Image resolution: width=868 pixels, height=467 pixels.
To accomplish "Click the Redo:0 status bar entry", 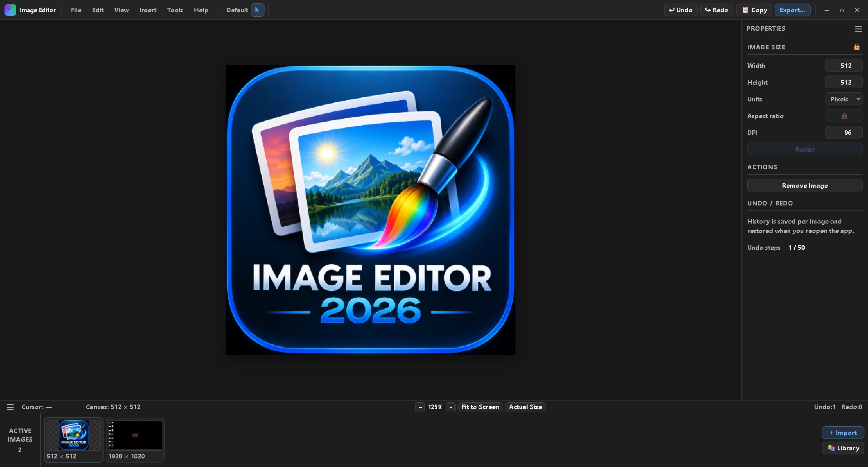I will click(851, 407).
